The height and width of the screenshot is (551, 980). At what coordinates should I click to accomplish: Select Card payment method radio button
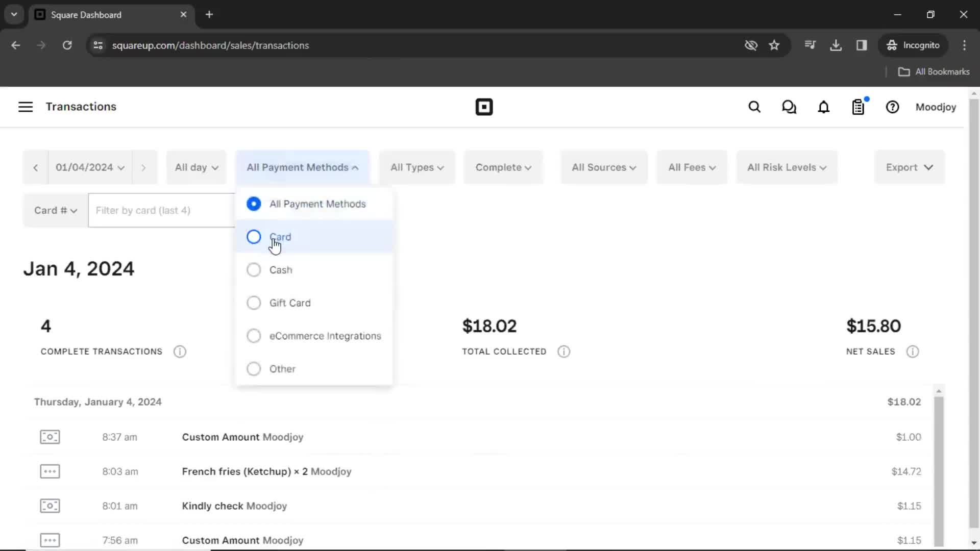click(x=254, y=237)
